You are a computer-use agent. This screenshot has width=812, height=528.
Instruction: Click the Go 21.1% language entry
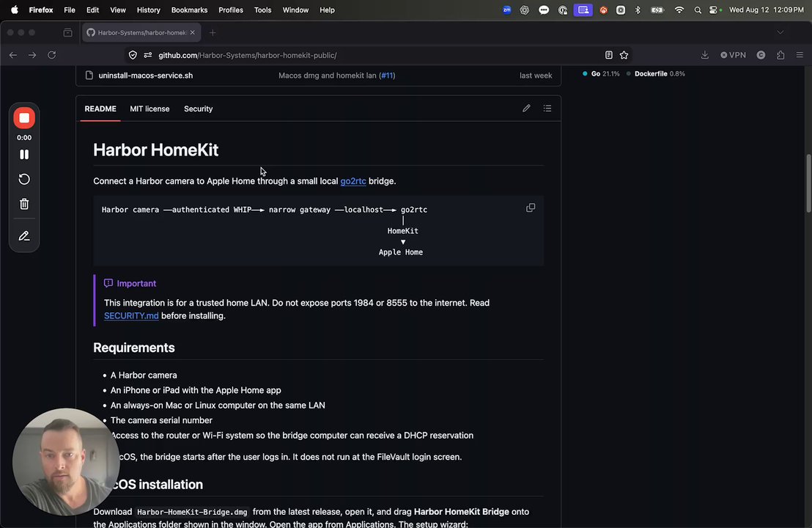click(x=601, y=74)
